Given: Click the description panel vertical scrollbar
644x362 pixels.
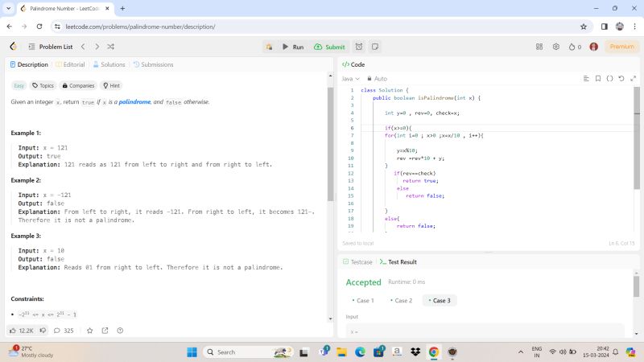Looking at the screenshot, I should pos(330,145).
